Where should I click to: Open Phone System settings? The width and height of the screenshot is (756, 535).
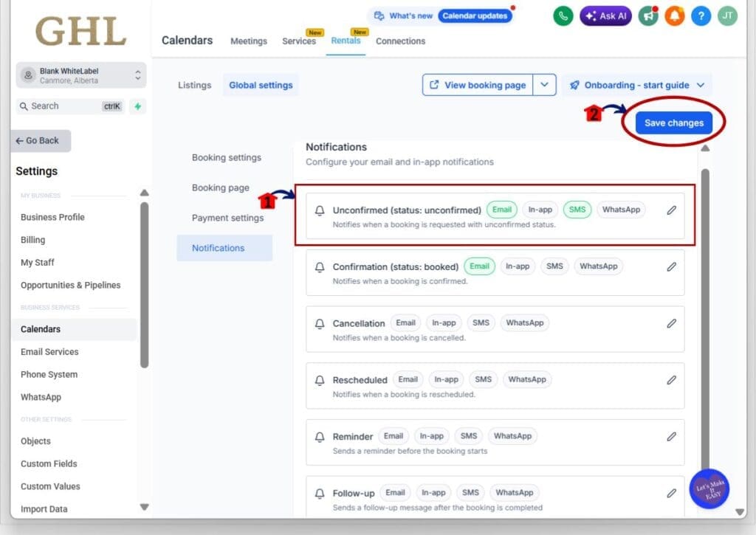49,375
